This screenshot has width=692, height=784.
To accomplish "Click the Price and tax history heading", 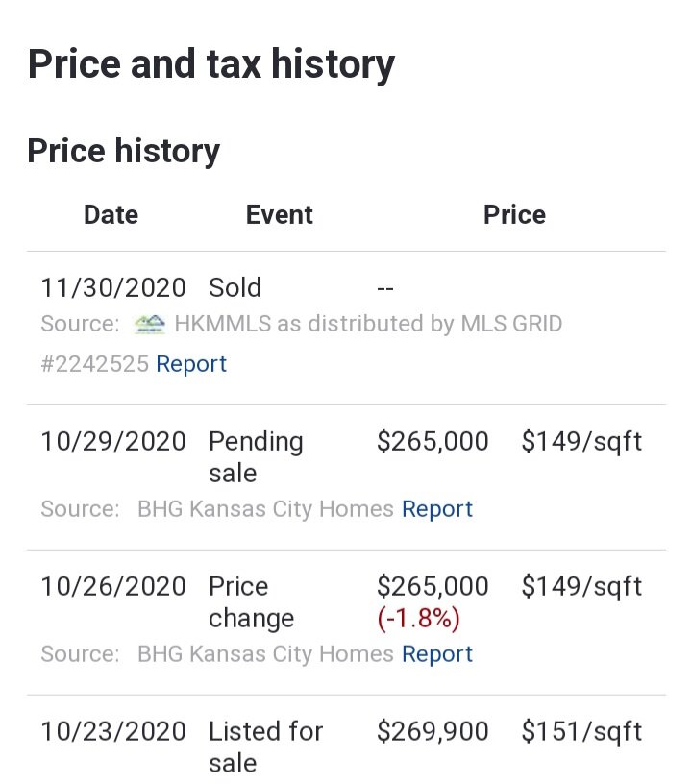I will coord(210,64).
